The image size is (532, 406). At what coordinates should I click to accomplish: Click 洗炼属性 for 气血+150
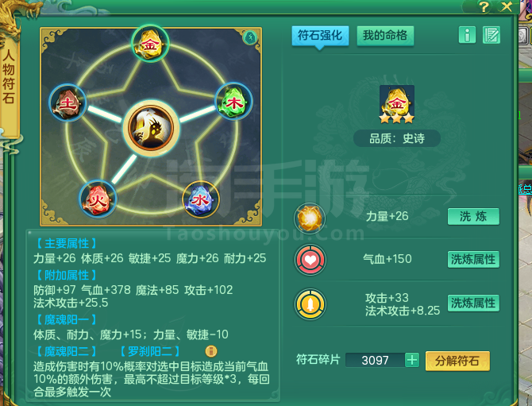pyautogui.click(x=473, y=260)
